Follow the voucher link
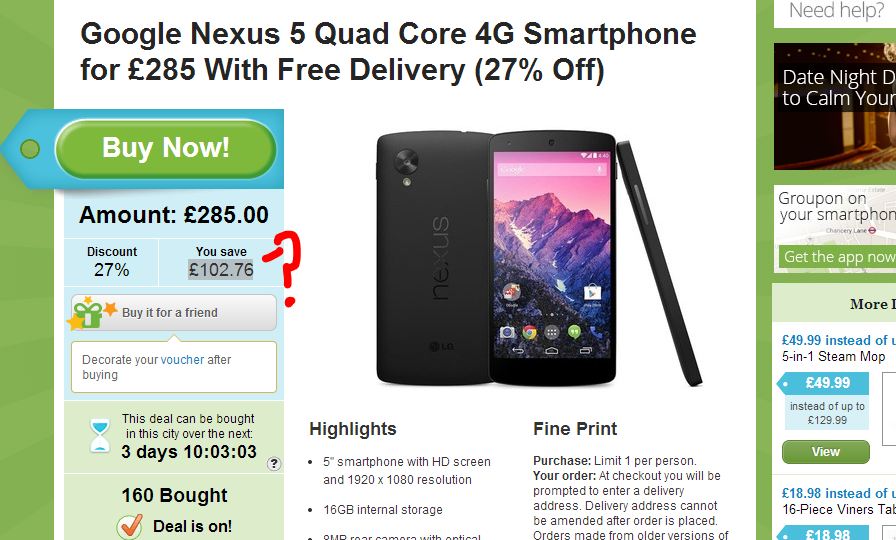 point(182,359)
